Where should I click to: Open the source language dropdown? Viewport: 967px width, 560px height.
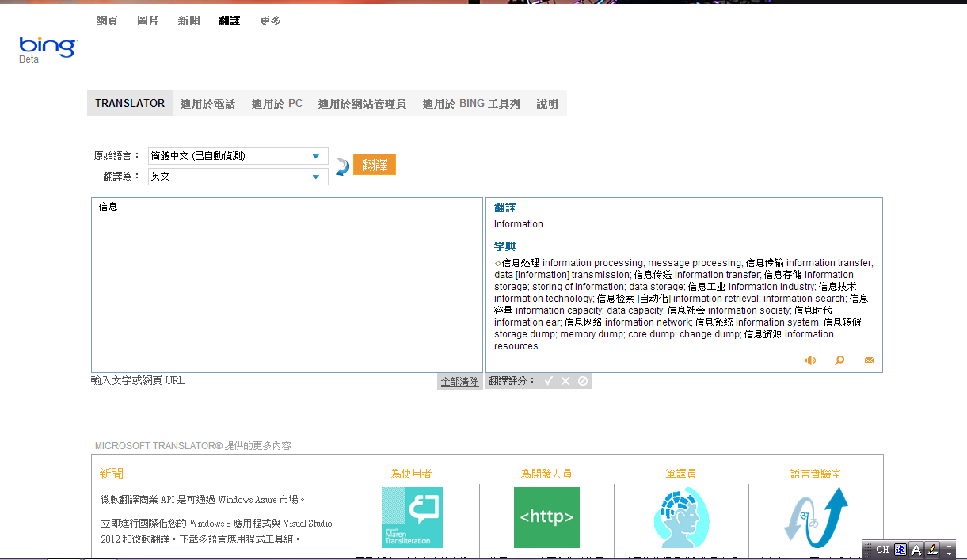238,156
